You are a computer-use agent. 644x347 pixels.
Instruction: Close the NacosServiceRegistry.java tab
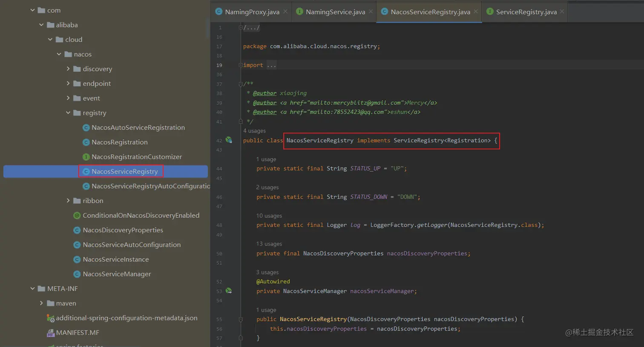(x=476, y=12)
